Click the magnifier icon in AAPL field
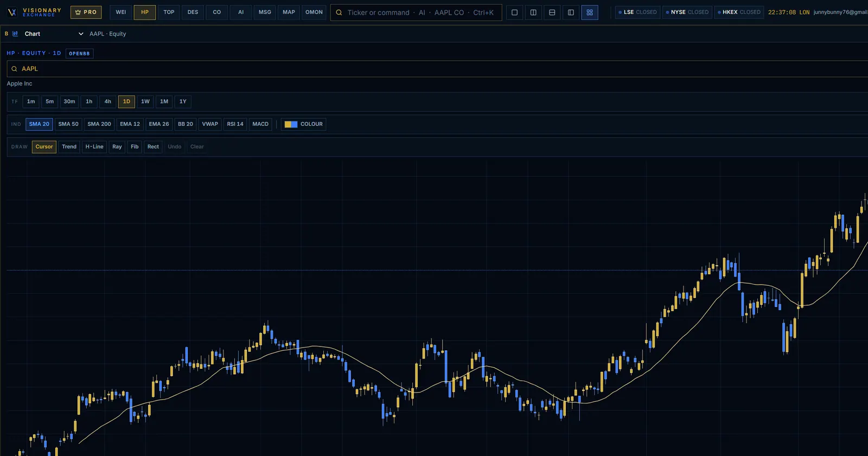The height and width of the screenshot is (456, 868). tap(14, 69)
